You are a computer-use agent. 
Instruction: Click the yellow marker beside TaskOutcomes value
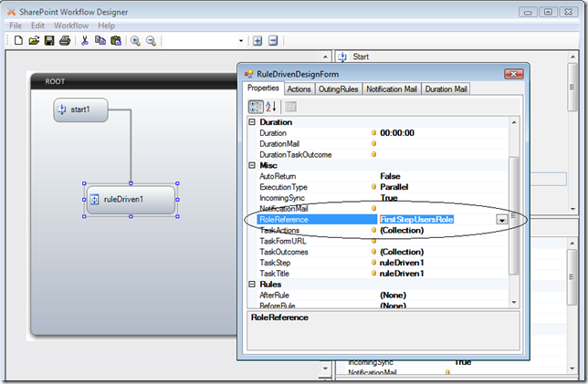pos(373,252)
